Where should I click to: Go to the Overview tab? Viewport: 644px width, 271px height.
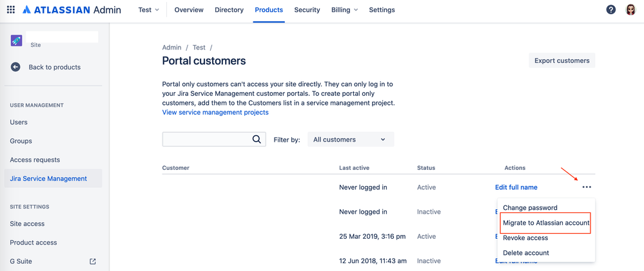click(189, 10)
